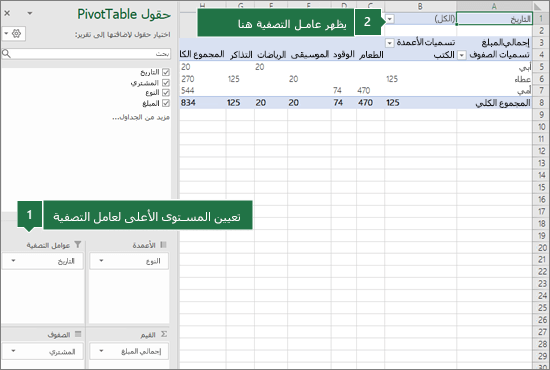Open the النوع column field dropdown
This screenshot has width=550, height=370.
(x=101, y=261)
